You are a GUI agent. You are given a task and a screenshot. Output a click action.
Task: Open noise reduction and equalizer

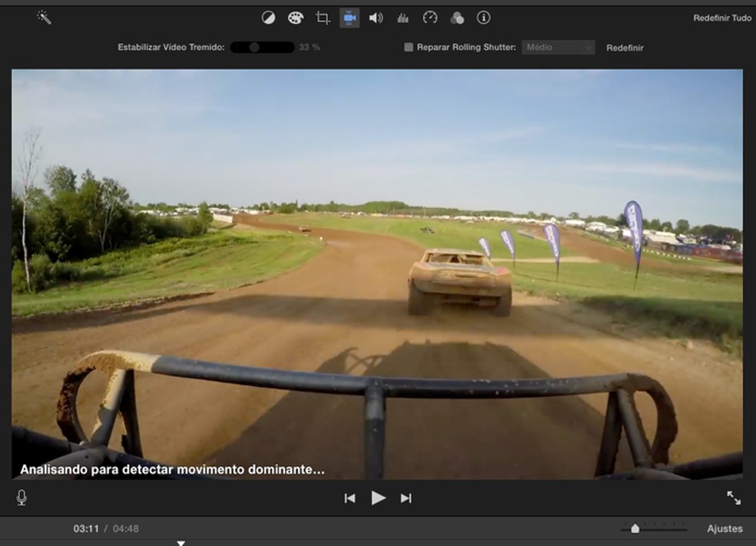pyautogui.click(x=403, y=18)
